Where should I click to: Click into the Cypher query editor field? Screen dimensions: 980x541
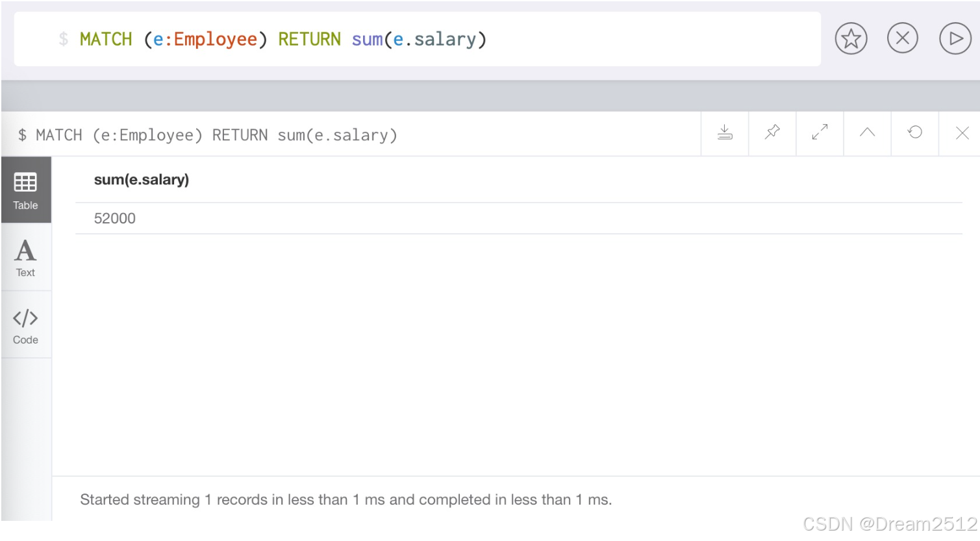point(417,39)
